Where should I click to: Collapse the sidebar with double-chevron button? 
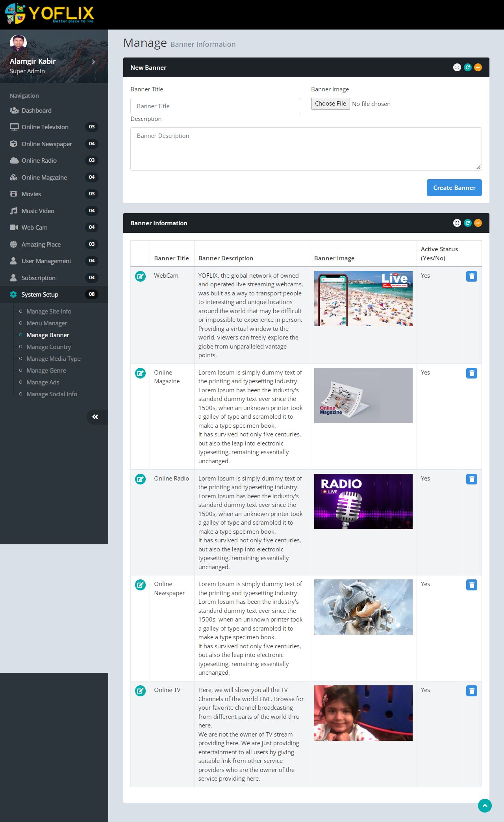[x=97, y=417]
